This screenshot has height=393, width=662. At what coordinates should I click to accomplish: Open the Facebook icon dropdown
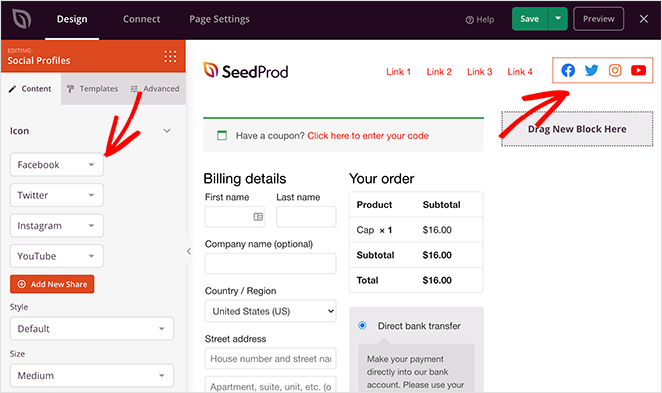[x=57, y=165]
